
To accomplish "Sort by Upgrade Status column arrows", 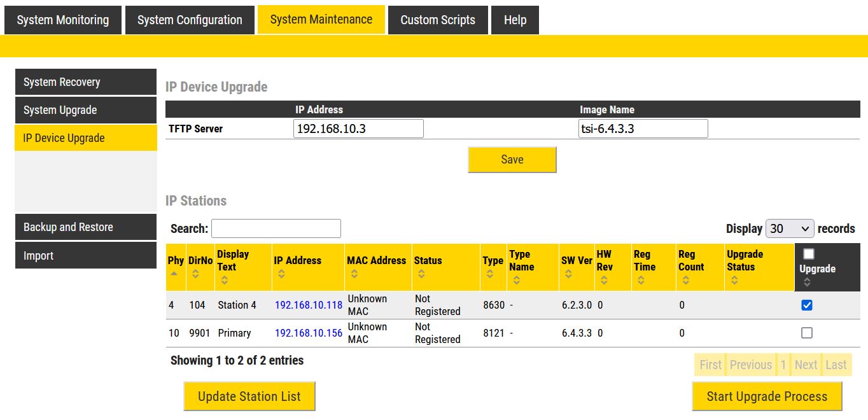I will [x=734, y=280].
